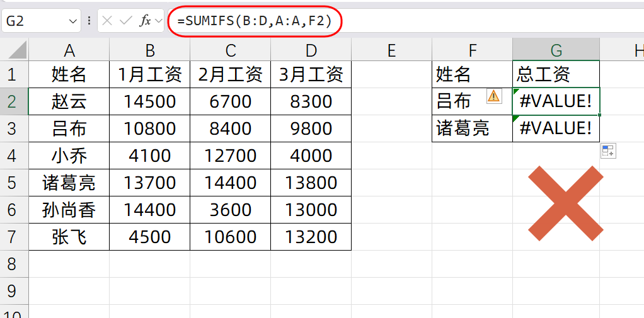Click inside the formula bar SUMIFS formula
Viewport: 644px width, 318px height.
pos(254,21)
